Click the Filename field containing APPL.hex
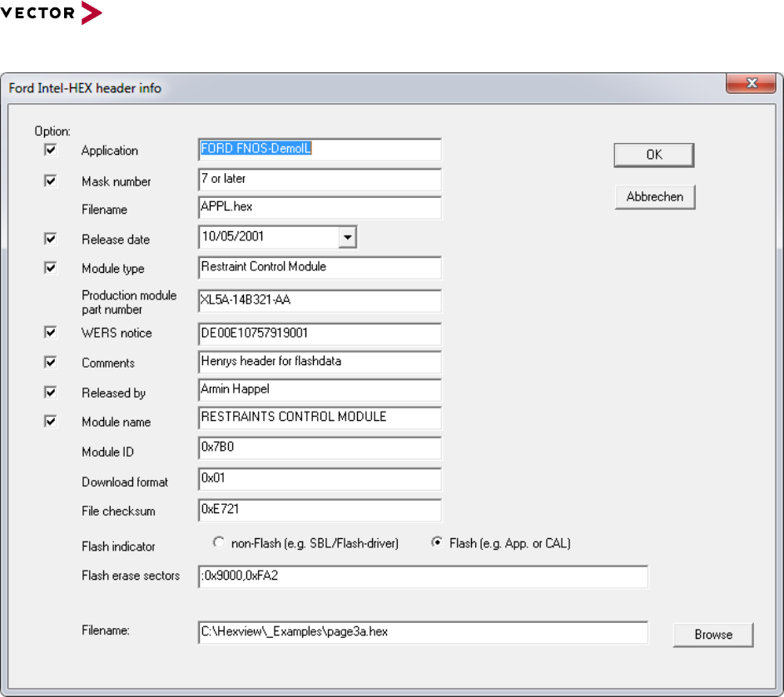784x697 pixels. click(x=320, y=208)
